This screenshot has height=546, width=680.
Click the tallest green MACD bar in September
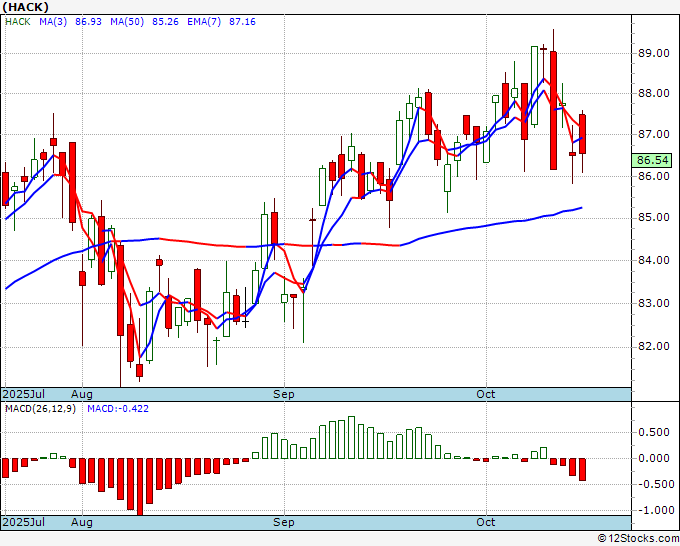click(x=351, y=438)
